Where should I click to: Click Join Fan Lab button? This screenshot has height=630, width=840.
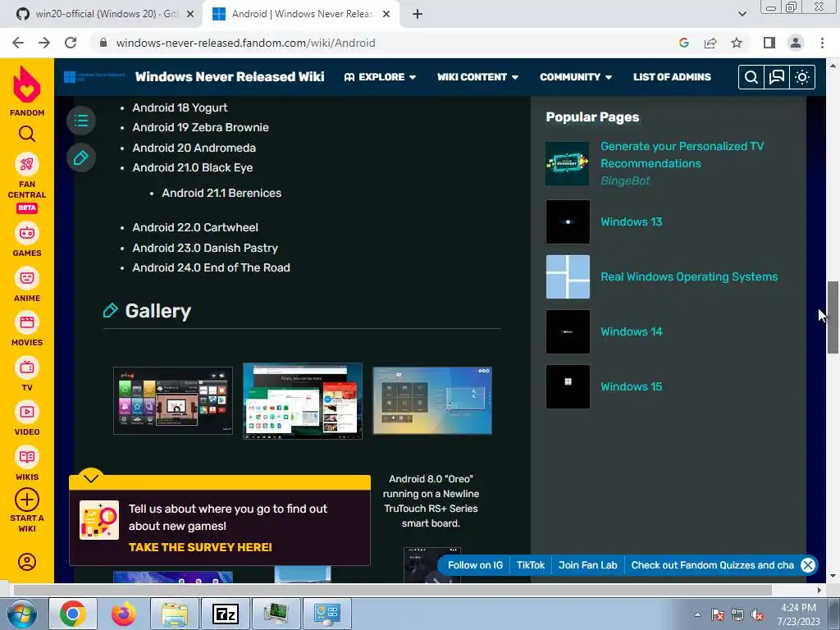tap(587, 565)
